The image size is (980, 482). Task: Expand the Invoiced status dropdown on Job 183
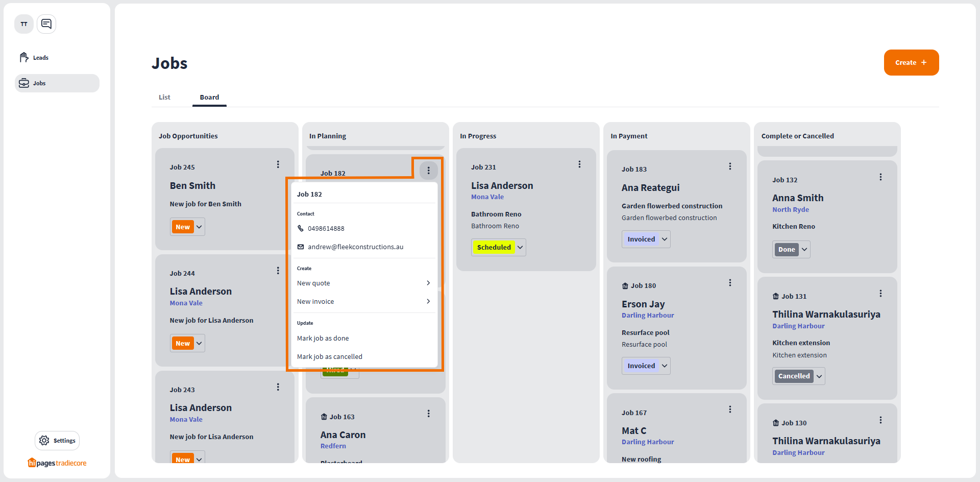pyautogui.click(x=665, y=239)
